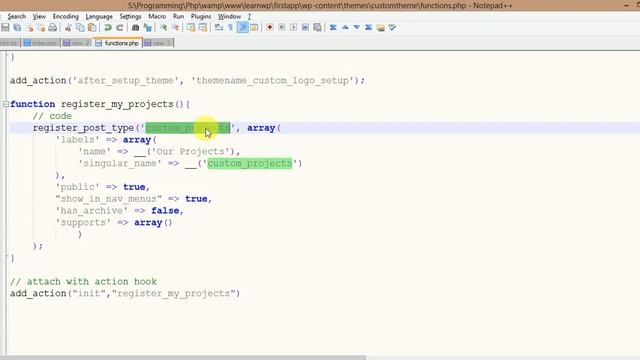Switch to the new 2 tab
Screen dimensions: 640x360
[x=77, y=43]
